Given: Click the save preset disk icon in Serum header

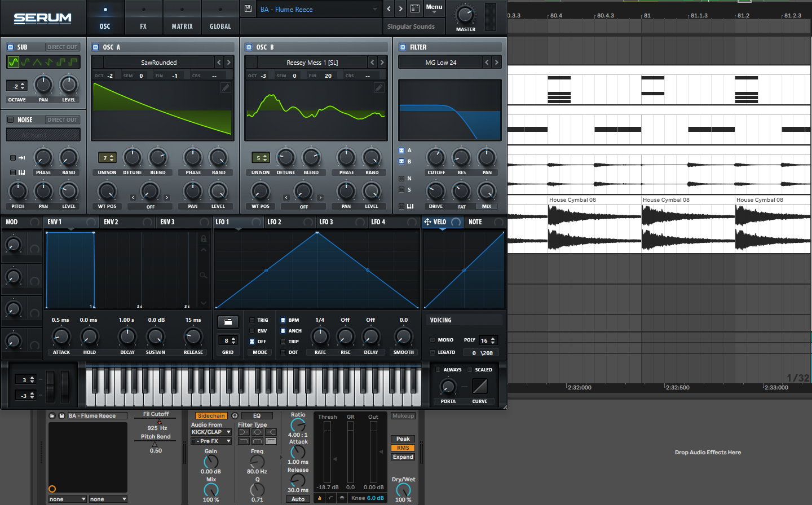Looking at the screenshot, I should click(248, 9).
